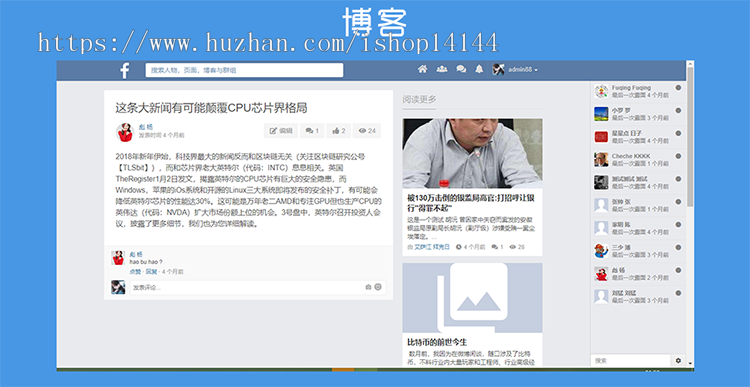The width and height of the screenshot is (750, 387).
Task: Click the chat sidebar vertical scrollbar
Action: click(690, 137)
